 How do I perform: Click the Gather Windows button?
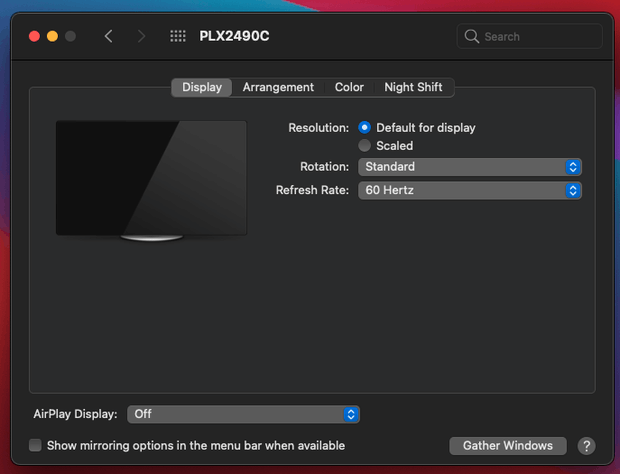(x=508, y=446)
